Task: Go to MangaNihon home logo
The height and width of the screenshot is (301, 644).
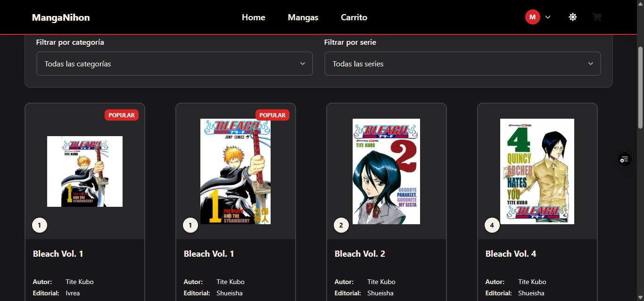Action: tap(61, 17)
